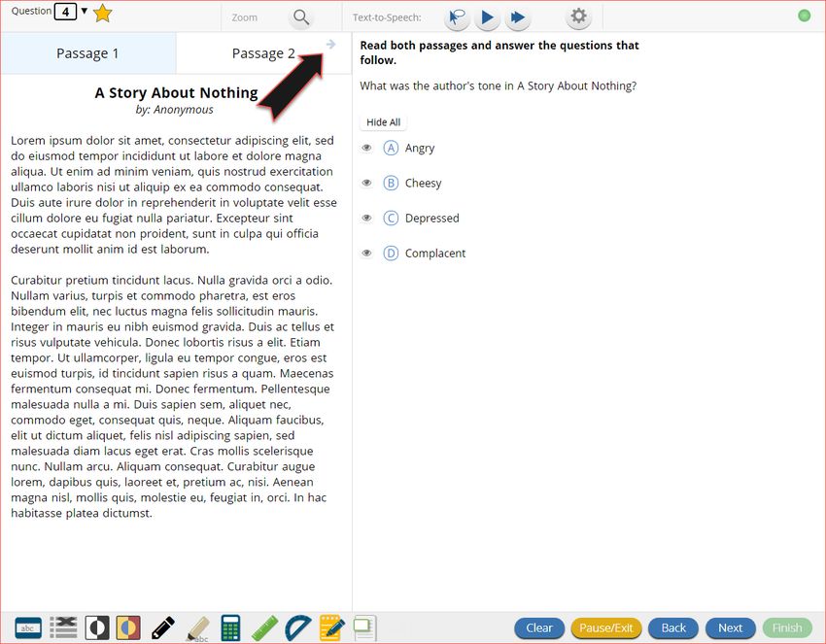The height and width of the screenshot is (644, 826).
Task: Hide answer choice Angry with eye icon
Action: 366,148
